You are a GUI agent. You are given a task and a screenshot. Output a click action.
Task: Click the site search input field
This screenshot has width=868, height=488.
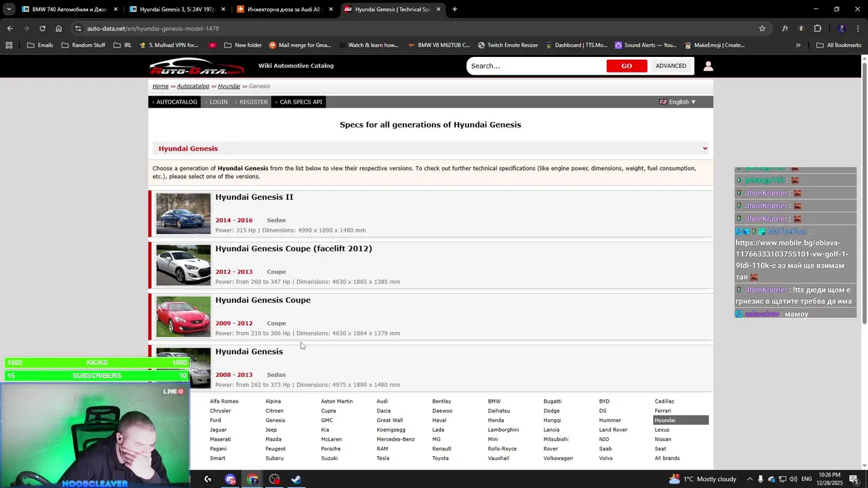536,66
